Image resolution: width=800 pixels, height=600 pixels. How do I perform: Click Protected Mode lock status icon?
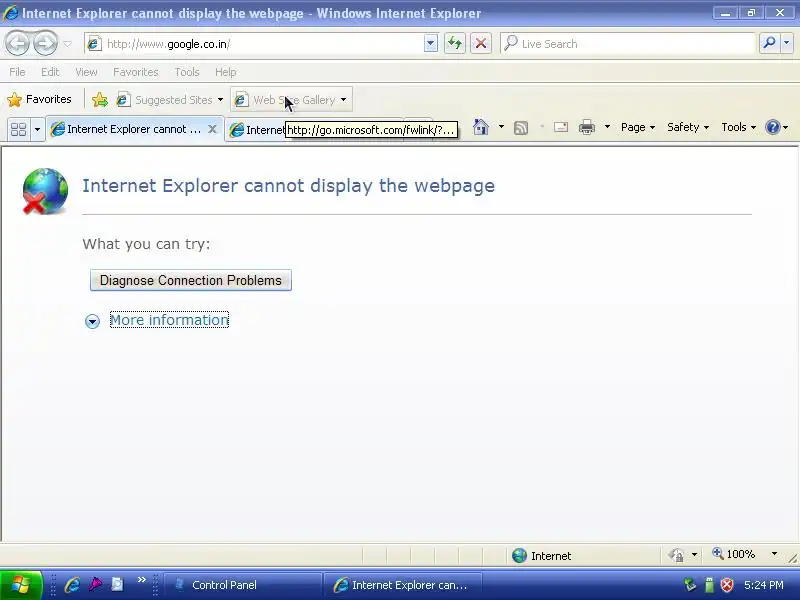[677, 555]
